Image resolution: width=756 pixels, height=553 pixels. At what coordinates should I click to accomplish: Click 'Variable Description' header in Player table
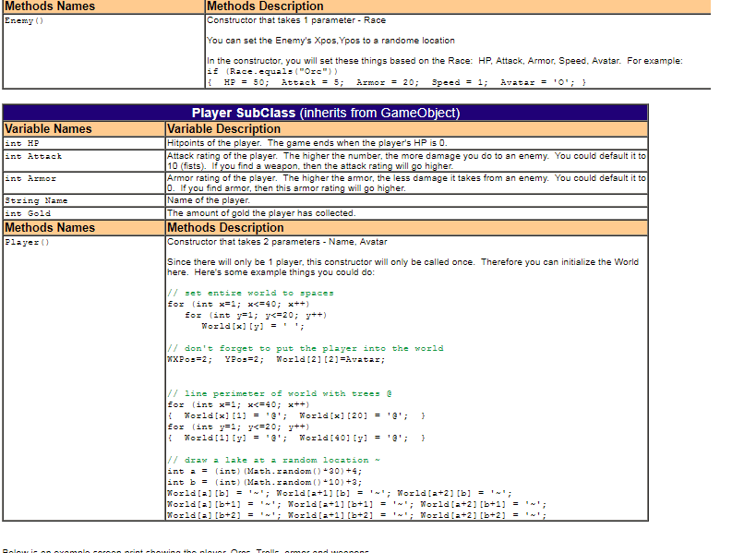pyautogui.click(x=406, y=129)
